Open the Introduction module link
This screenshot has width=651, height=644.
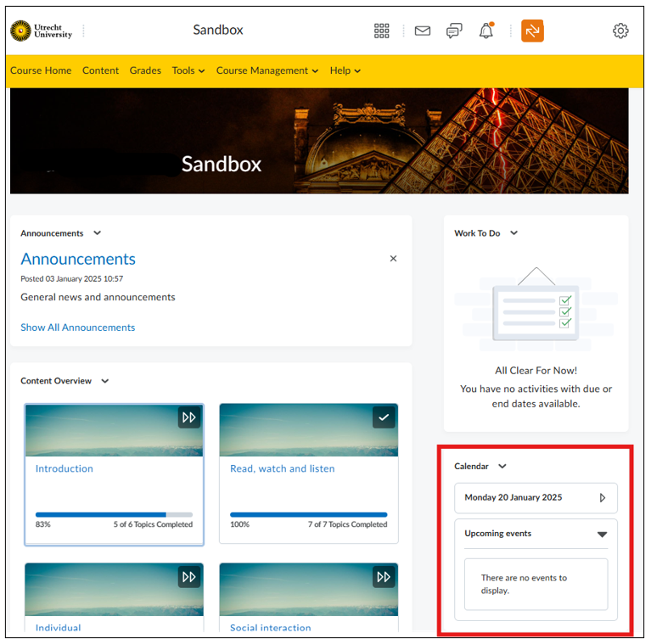coord(65,468)
